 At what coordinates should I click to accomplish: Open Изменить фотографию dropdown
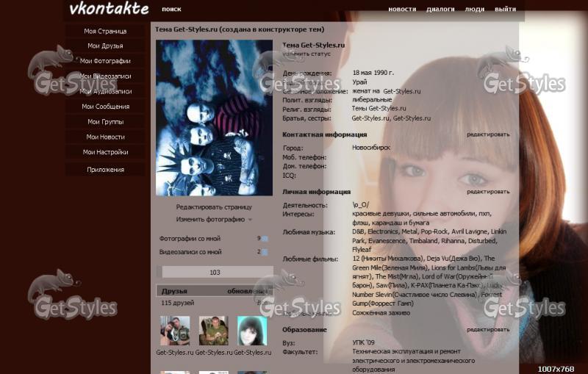pyautogui.click(x=214, y=220)
